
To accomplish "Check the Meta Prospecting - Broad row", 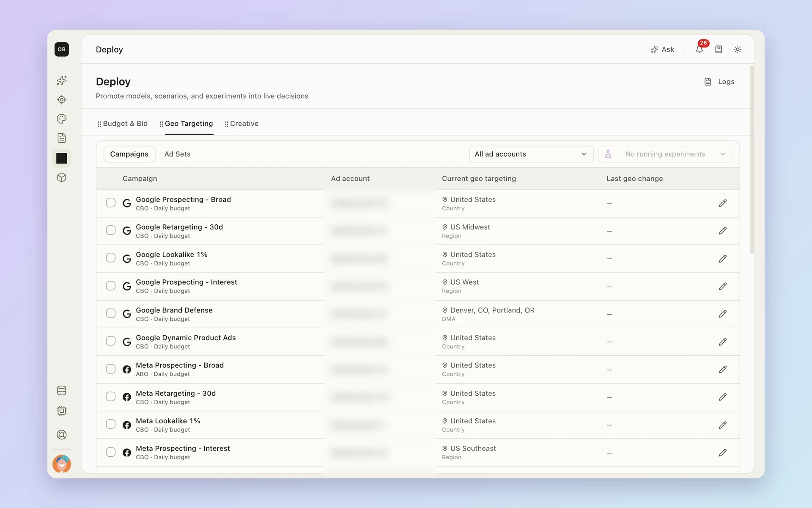I will point(111,369).
